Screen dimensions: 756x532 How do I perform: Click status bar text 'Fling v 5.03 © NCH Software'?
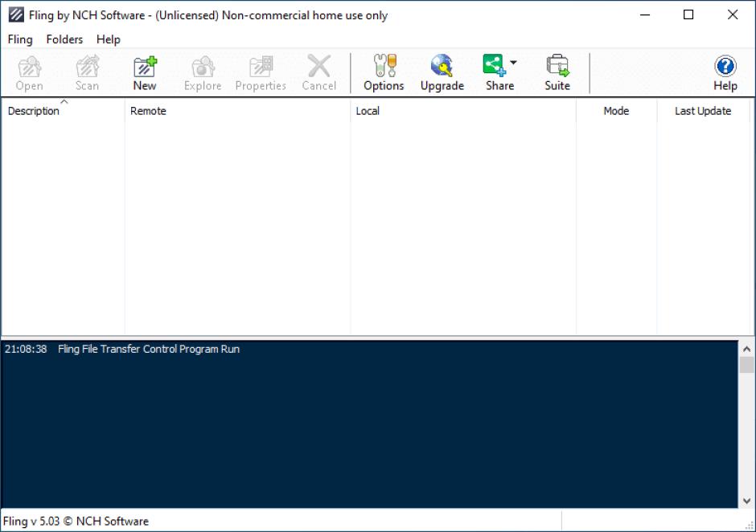pos(76,521)
